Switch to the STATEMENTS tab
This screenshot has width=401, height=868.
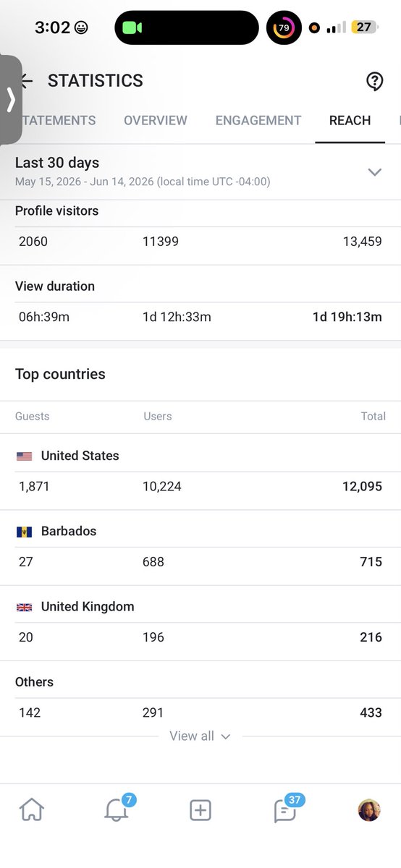pyautogui.click(x=59, y=121)
